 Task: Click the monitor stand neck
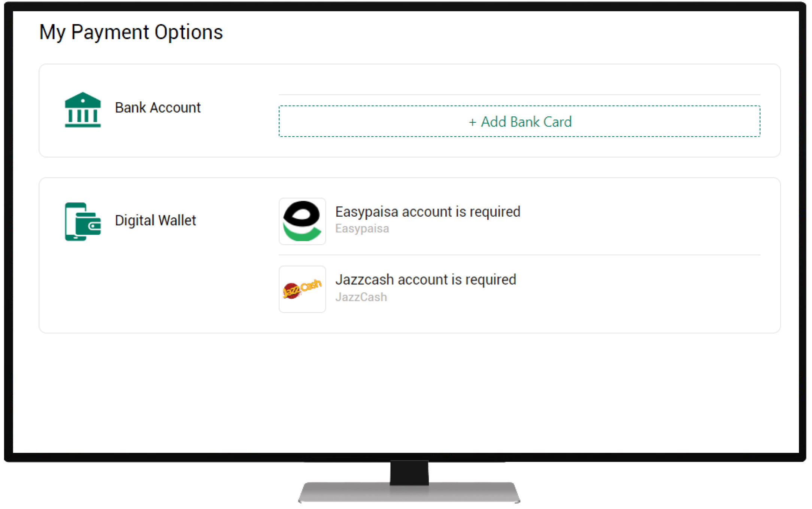coord(409,472)
